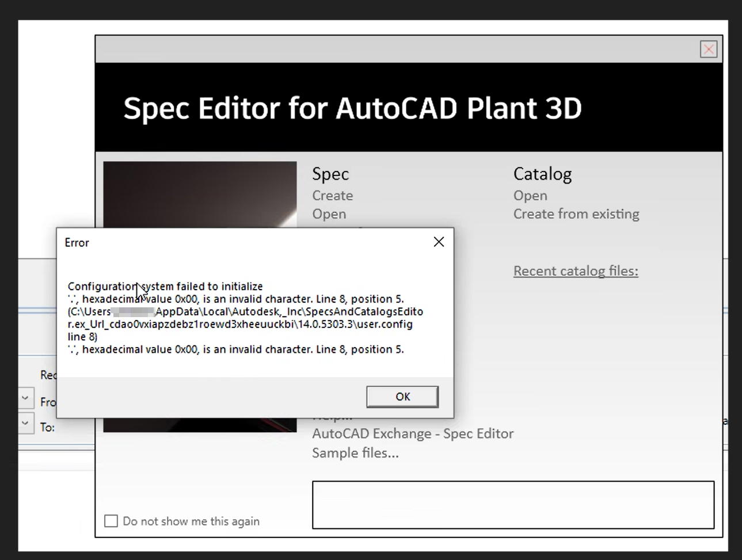742x560 pixels.
Task: Close the Error dialog with its X
Action: click(439, 242)
